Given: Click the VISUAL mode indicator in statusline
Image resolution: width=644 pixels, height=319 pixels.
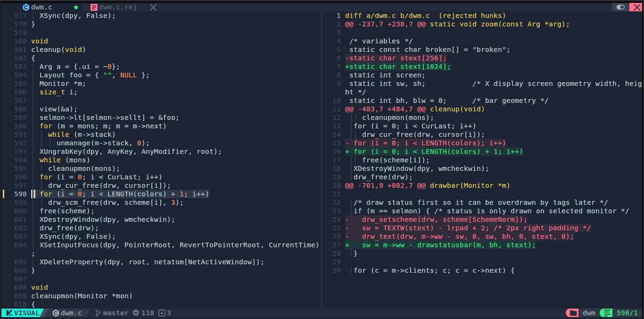Looking at the screenshot, I should point(23,313).
